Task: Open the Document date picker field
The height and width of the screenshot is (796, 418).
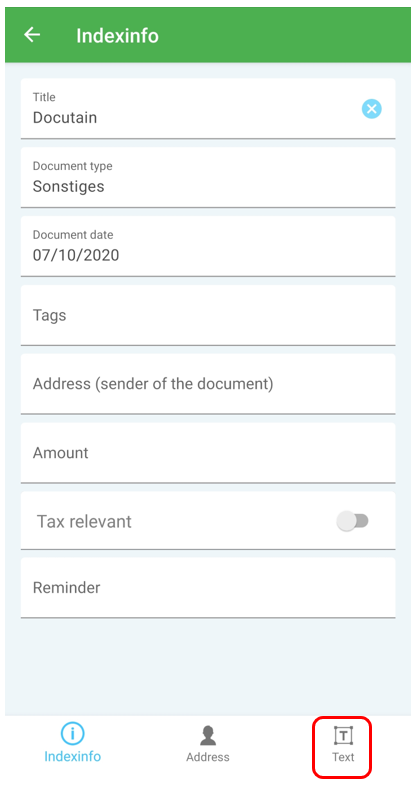Action: coord(208,246)
